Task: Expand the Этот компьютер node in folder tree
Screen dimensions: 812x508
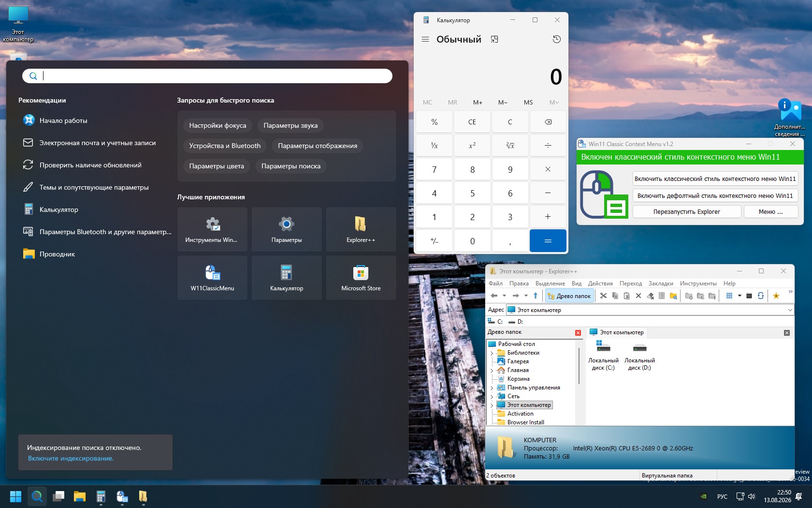Action: 492,405
